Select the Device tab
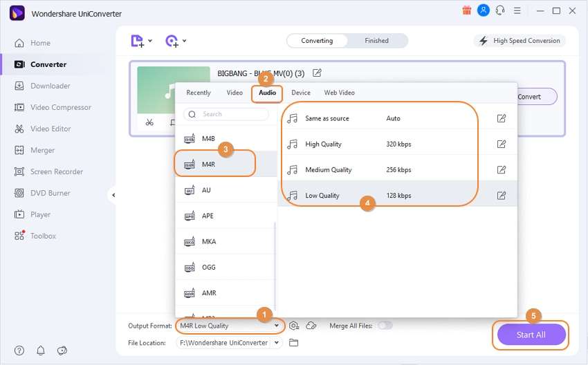This screenshot has height=365, width=588. (301, 93)
